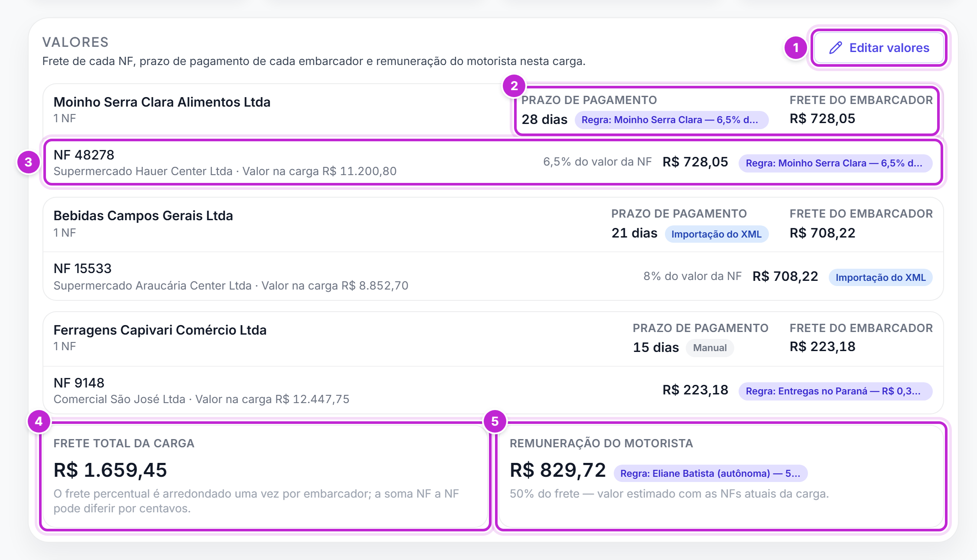Click the driver remuneration amount R$ 829,72
The height and width of the screenshot is (560, 977).
pos(557,470)
